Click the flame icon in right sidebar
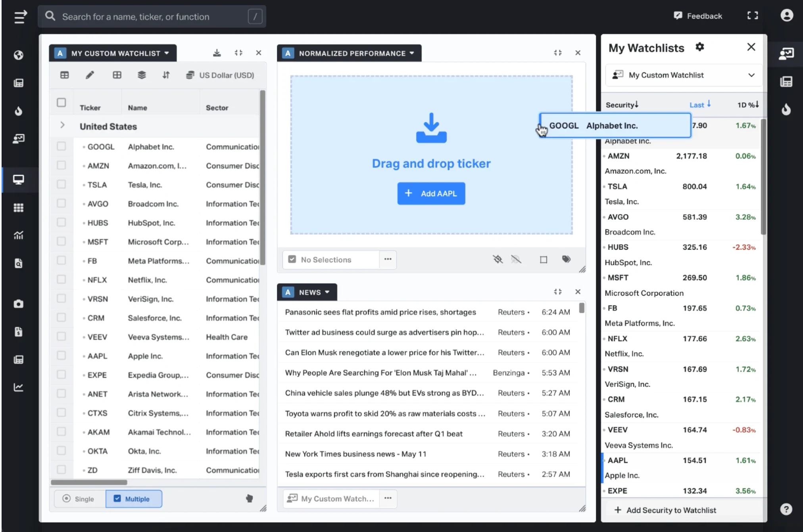The height and width of the screenshot is (532, 803). (786, 109)
